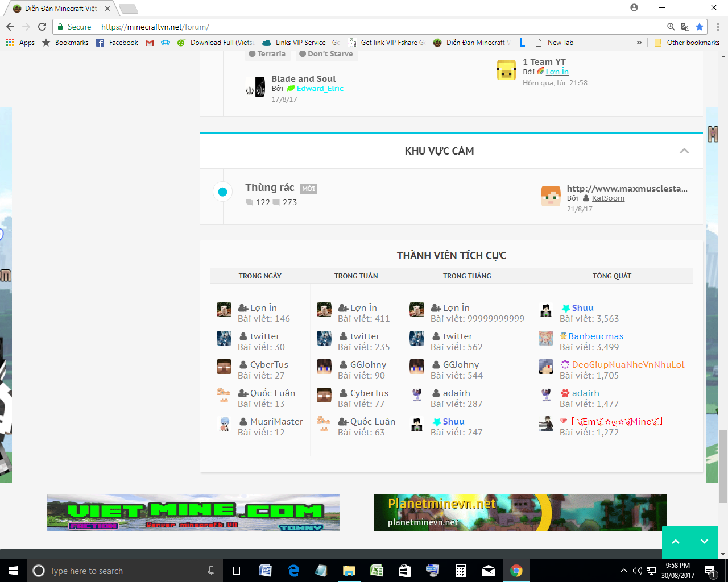Switch to the Diễn Đàn Minecraft Việt tab
The width and height of the screenshot is (728, 582).
coord(61,9)
